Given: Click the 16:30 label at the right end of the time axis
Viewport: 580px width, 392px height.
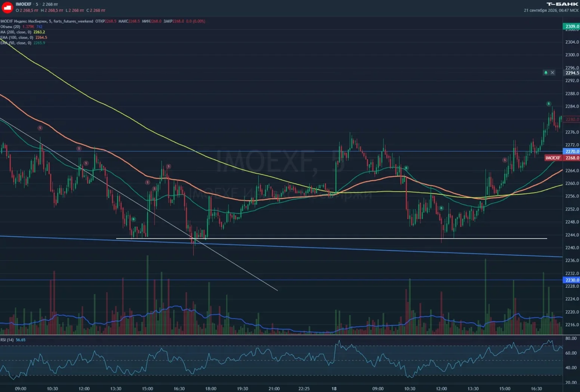Looking at the screenshot, I should coord(536,389).
